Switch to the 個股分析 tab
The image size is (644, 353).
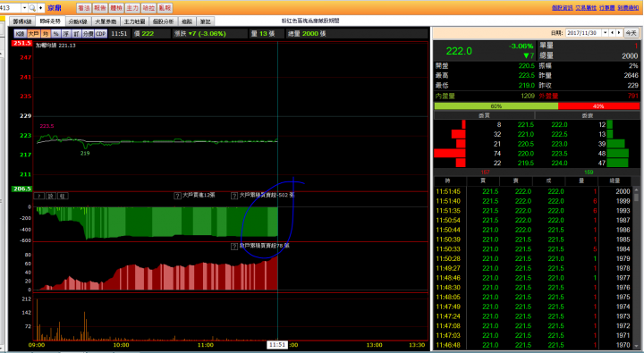[163, 21]
